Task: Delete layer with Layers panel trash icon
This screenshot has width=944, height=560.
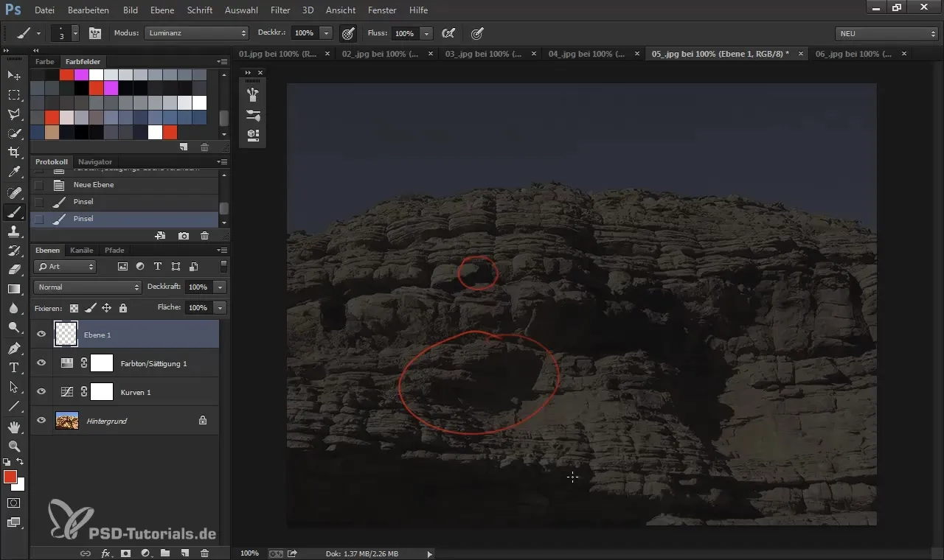Action: pyautogui.click(x=205, y=553)
